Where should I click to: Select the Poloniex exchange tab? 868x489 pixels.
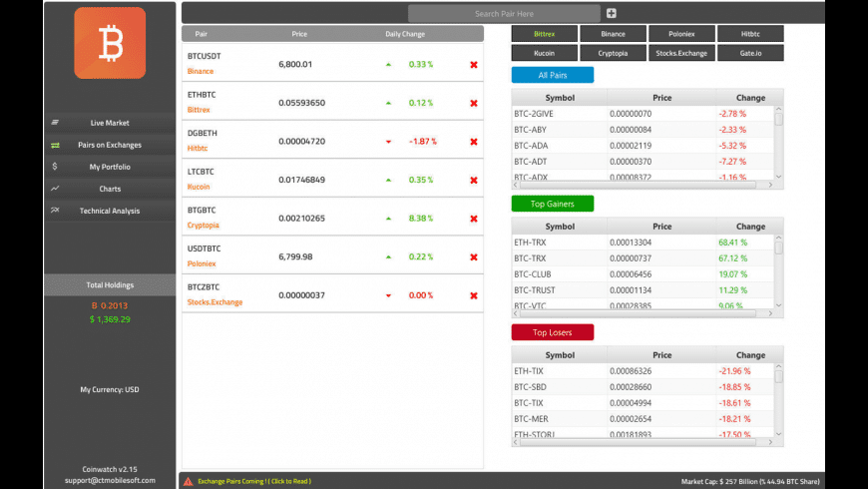coord(681,34)
